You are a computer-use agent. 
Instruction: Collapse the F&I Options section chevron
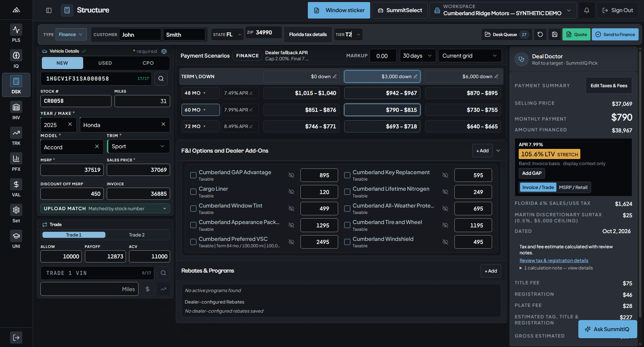[498, 151]
